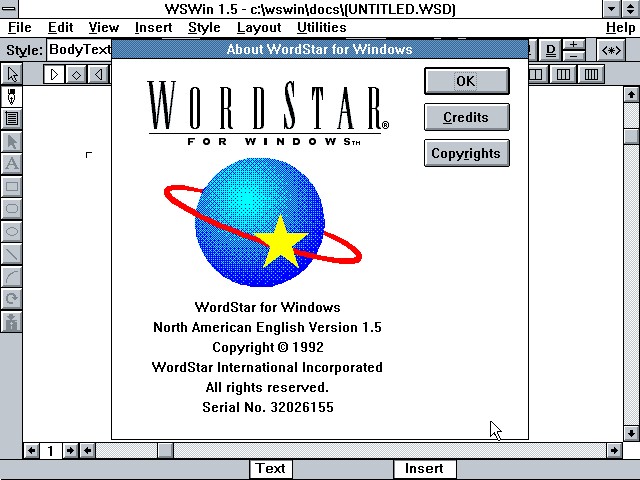The width and height of the screenshot is (640, 480).
Task: Click the double underline D button
Action: point(551,50)
